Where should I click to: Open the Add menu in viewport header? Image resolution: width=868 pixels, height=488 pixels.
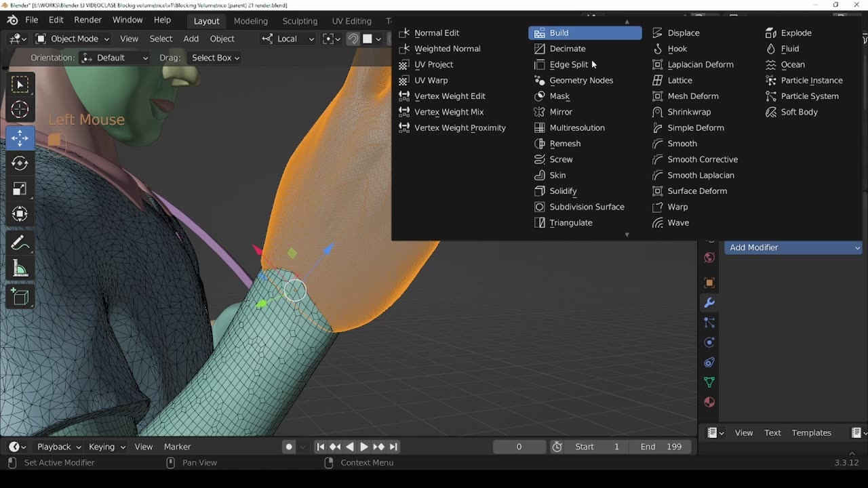click(191, 39)
